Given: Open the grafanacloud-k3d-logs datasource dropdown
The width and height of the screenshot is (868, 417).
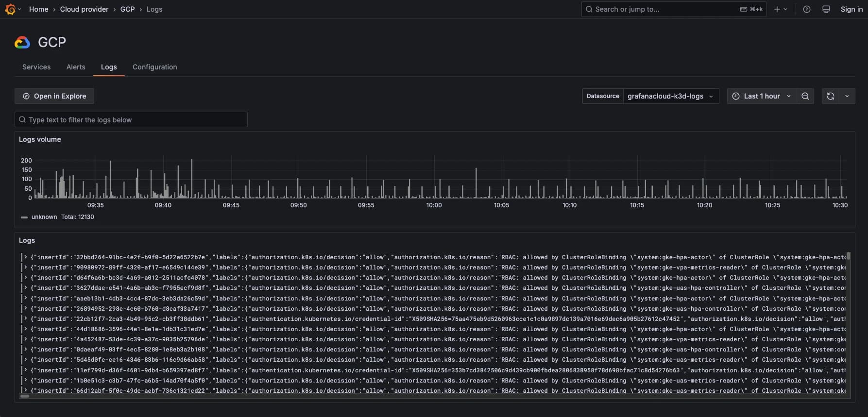Looking at the screenshot, I should point(670,96).
